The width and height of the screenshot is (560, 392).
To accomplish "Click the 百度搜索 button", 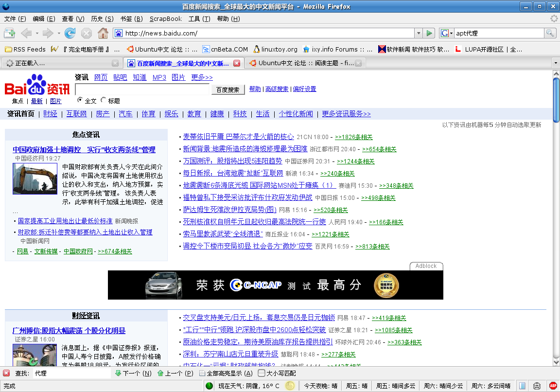I will tap(228, 89).
